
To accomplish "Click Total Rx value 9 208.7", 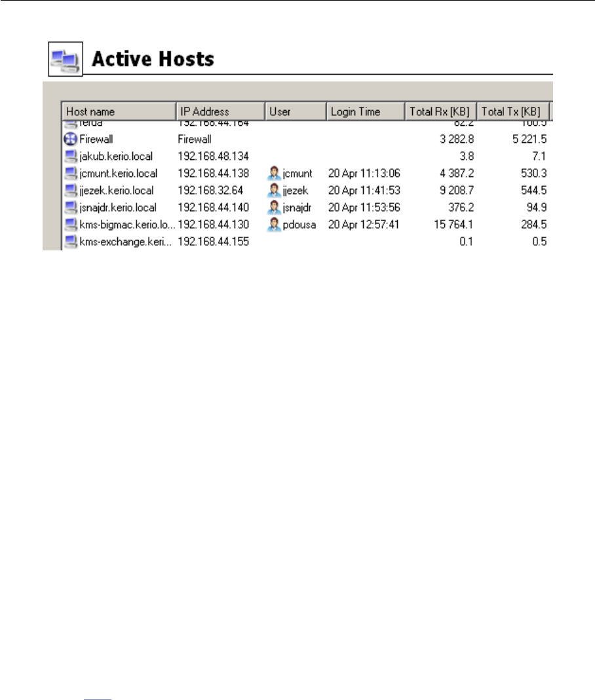I will click(457, 191).
